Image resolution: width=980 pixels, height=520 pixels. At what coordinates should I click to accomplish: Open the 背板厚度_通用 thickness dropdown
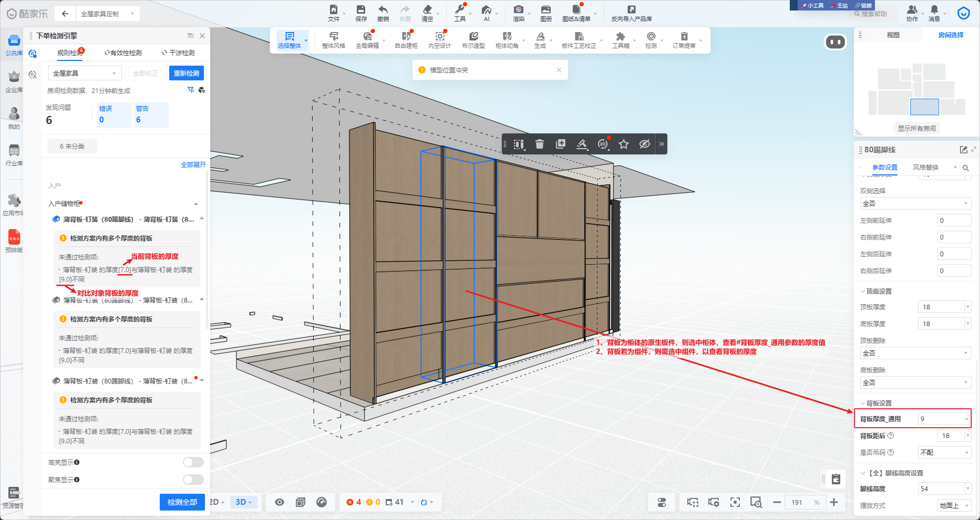(x=944, y=419)
